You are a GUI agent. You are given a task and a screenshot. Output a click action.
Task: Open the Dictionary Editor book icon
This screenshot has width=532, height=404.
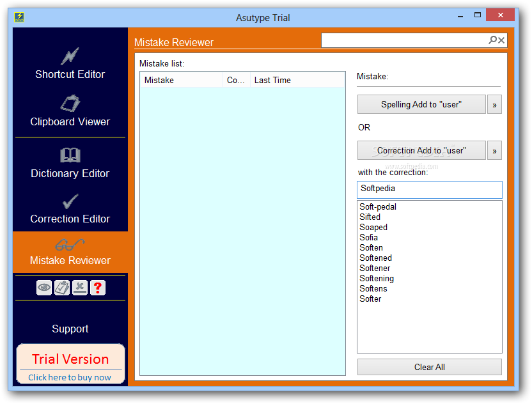point(70,155)
